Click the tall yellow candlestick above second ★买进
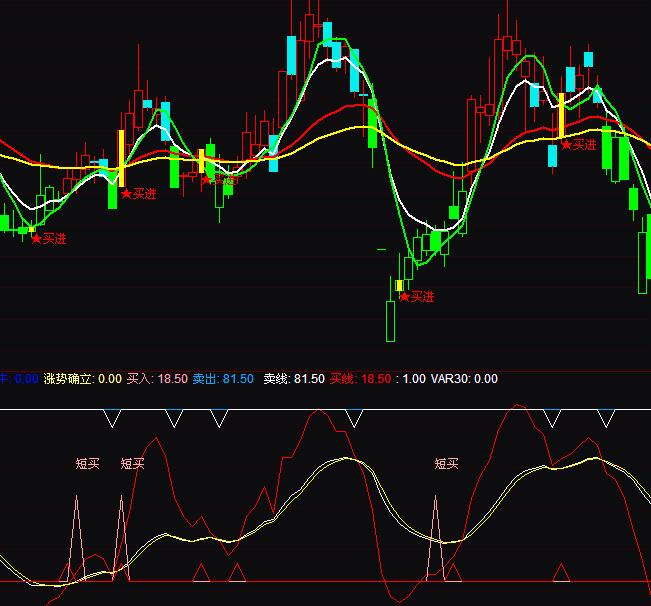The image size is (651, 606). [x=121, y=158]
